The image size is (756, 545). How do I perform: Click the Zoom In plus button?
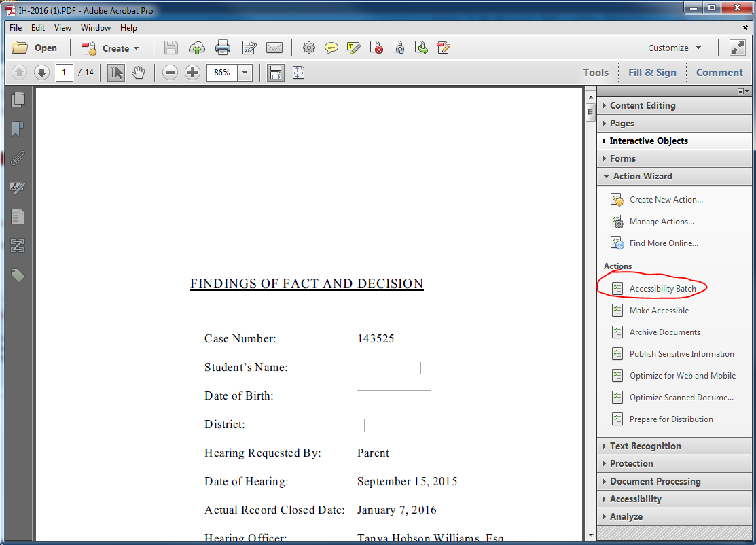(x=193, y=72)
